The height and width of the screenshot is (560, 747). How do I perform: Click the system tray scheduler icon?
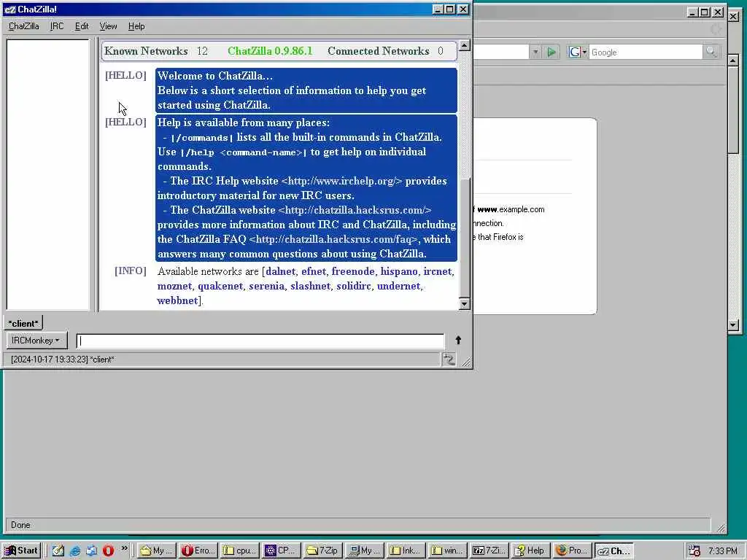tap(694, 551)
